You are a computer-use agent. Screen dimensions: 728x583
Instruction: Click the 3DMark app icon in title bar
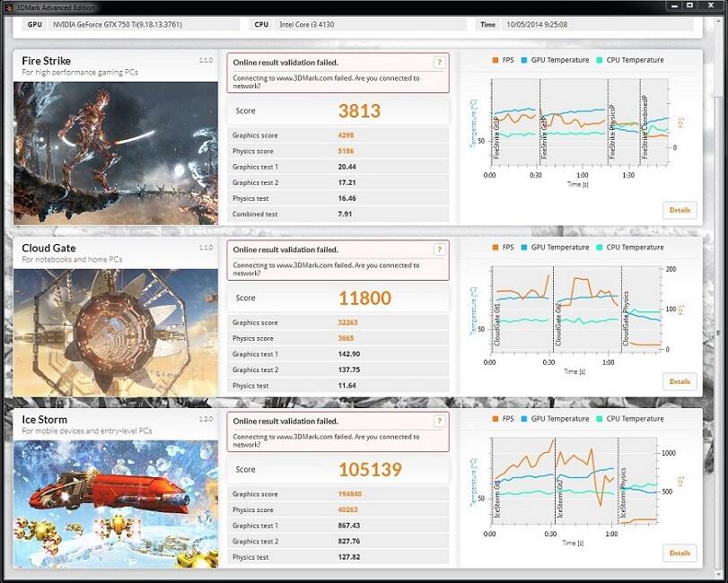point(9,7)
